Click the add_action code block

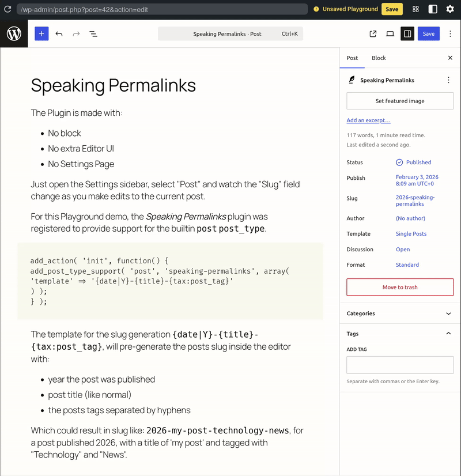pos(170,281)
